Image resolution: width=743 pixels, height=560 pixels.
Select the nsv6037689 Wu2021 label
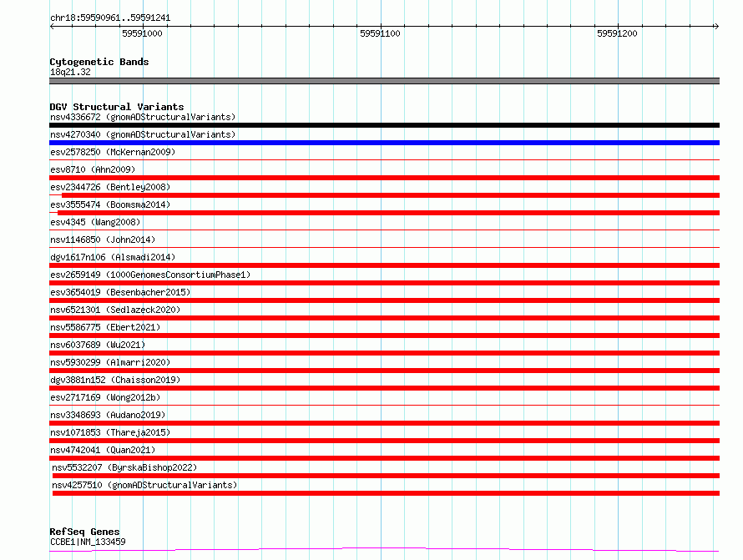tap(98, 345)
